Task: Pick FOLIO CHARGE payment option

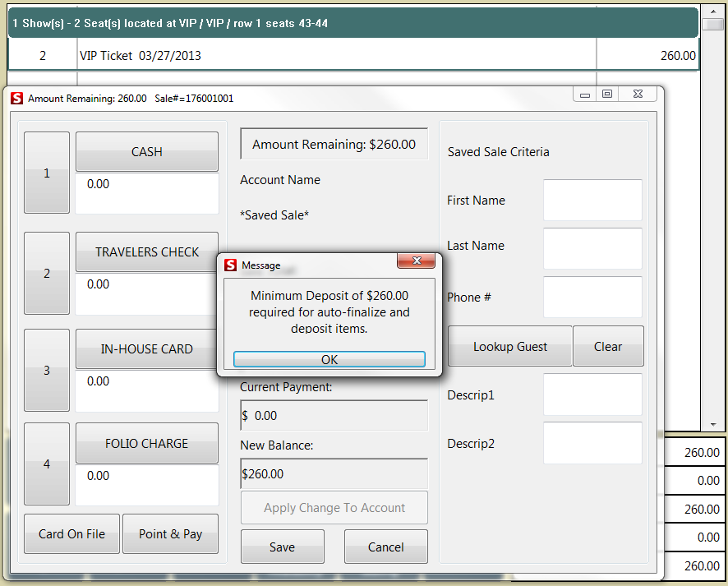Action: 147,444
